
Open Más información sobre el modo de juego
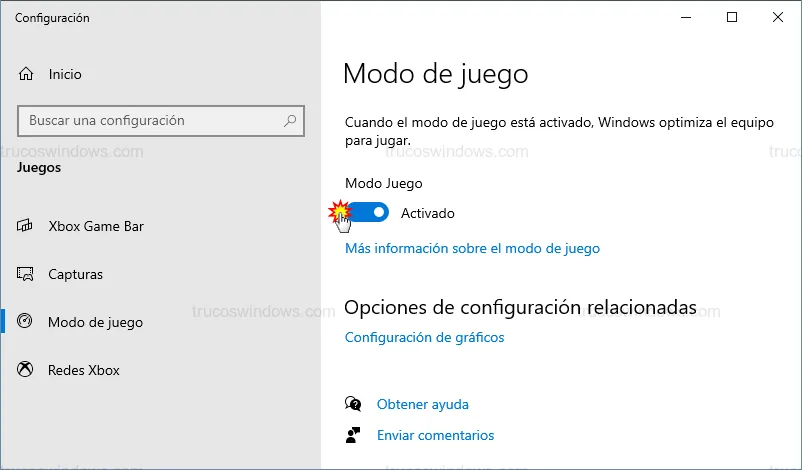[x=472, y=248]
